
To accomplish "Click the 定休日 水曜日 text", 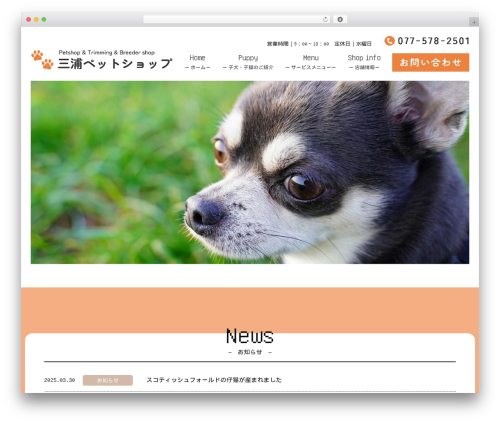I will coord(353,44).
